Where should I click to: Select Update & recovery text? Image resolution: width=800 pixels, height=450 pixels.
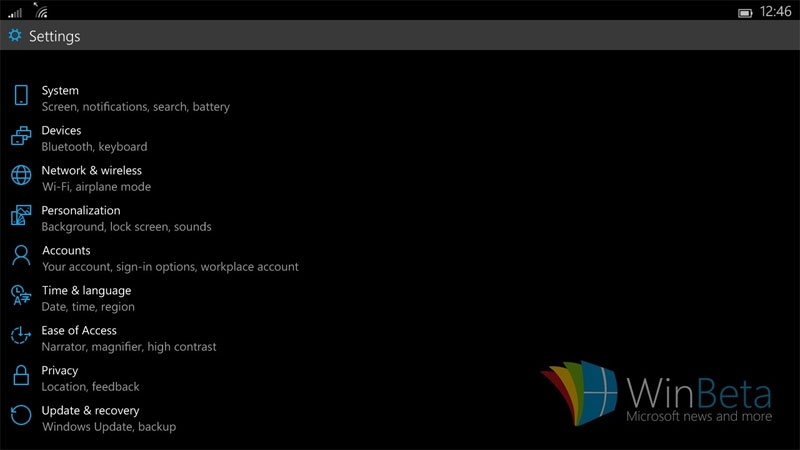90,411
